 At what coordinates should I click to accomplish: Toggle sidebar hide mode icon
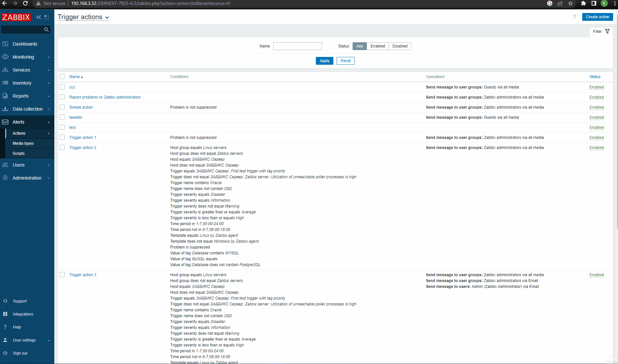[x=47, y=17]
